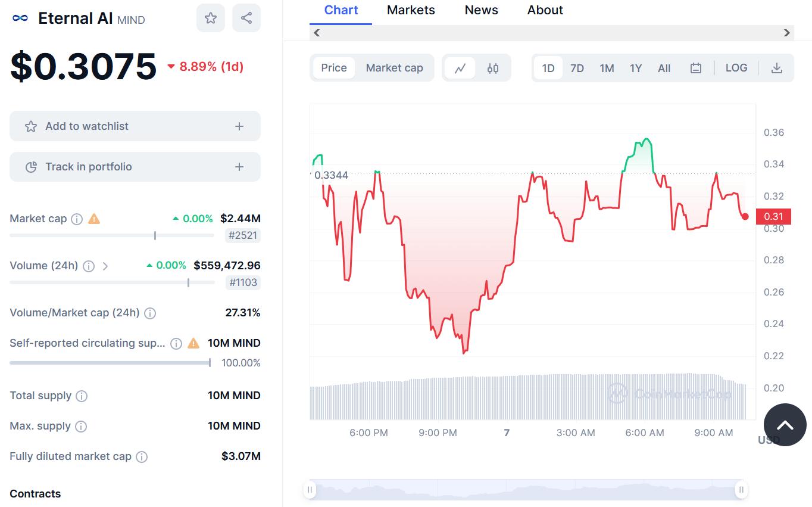This screenshot has height=507, width=812.
Task: Open the Markets tab
Action: click(x=411, y=10)
